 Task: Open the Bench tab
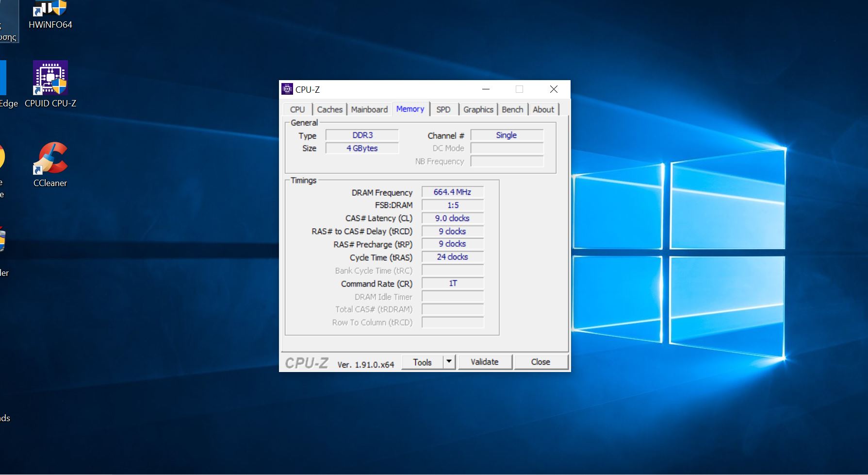point(512,109)
